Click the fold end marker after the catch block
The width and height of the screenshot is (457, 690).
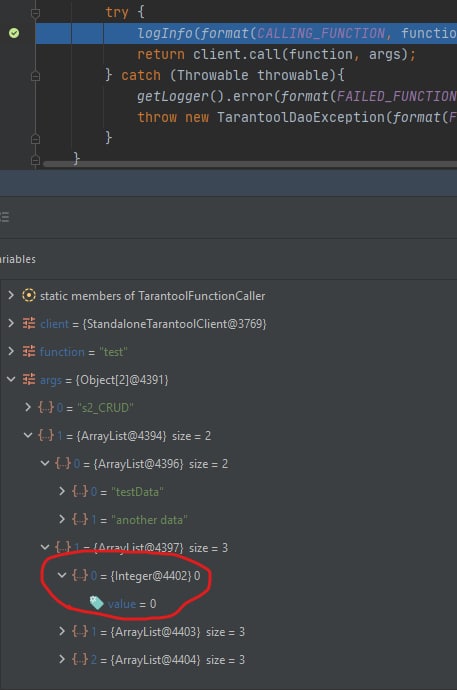tap(36, 139)
